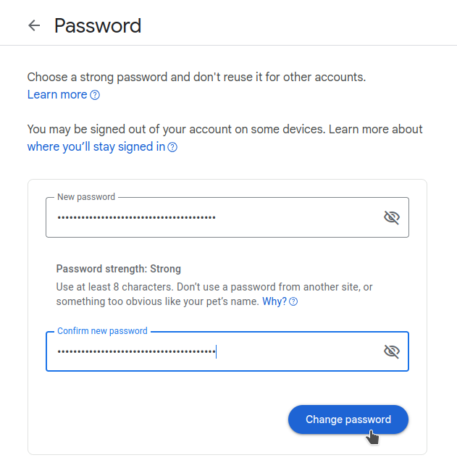Screen dimensions: 457x476
Task: Click the Password page heading
Action: click(x=98, y=26)
